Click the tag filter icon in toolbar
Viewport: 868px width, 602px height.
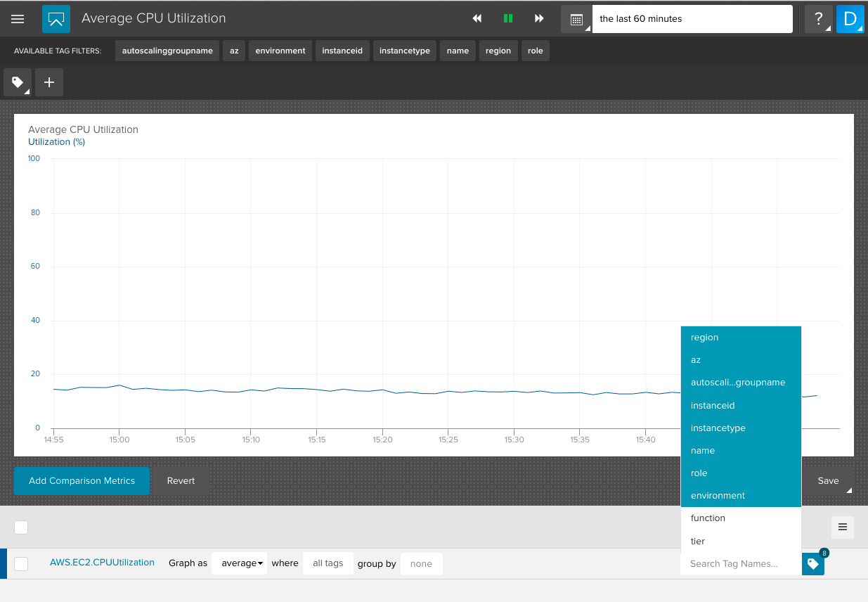pyautogui.click(x=18, y=82)
